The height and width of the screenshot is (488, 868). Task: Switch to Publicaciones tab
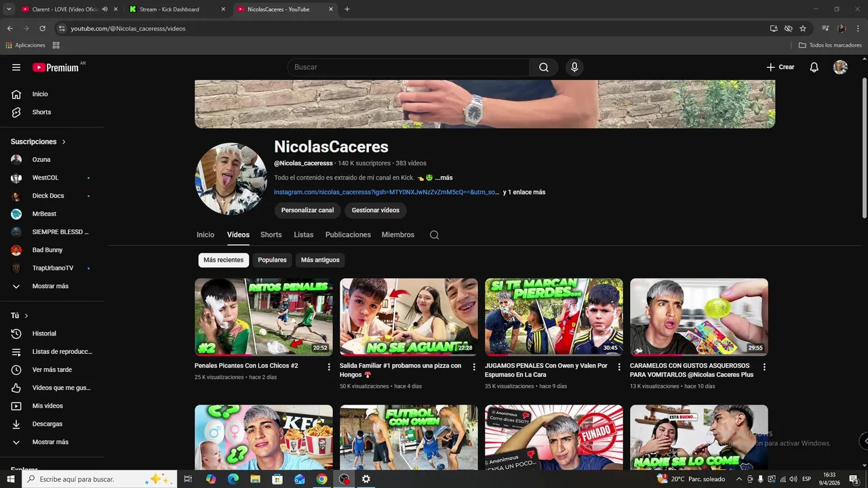point(348,235)
